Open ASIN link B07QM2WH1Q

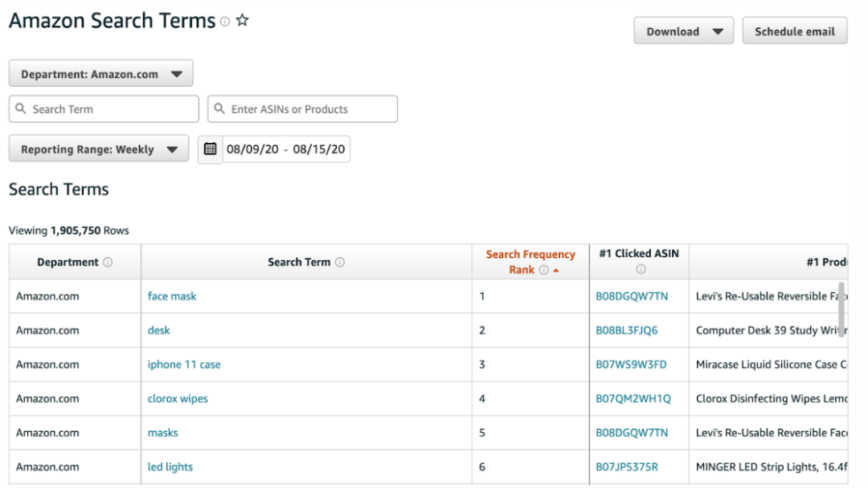[x=633, y=399]
